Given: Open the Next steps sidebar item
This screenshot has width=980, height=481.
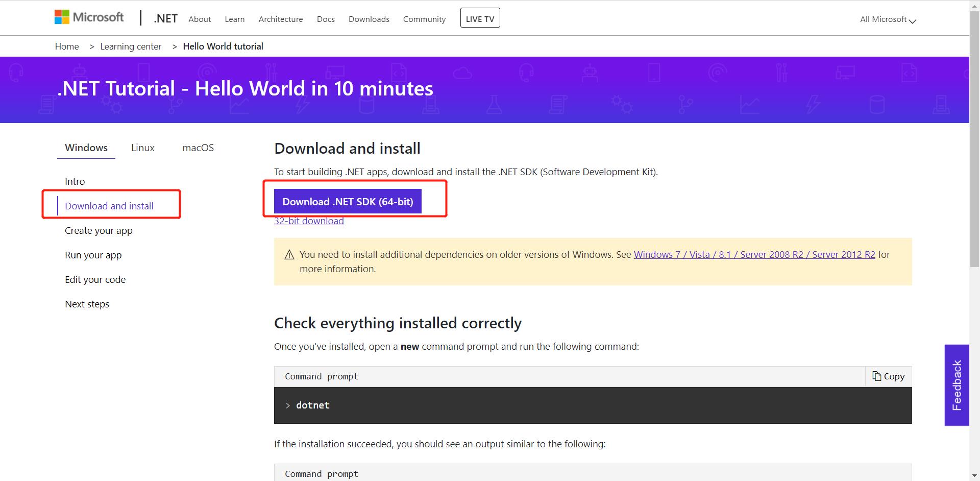Looking at the screenshot, I should 87,304.
